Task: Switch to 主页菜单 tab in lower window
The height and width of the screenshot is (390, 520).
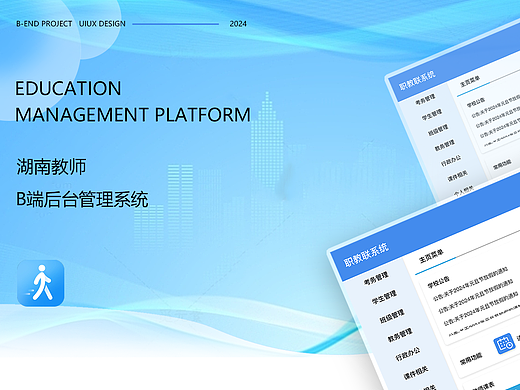Action: 431,256
